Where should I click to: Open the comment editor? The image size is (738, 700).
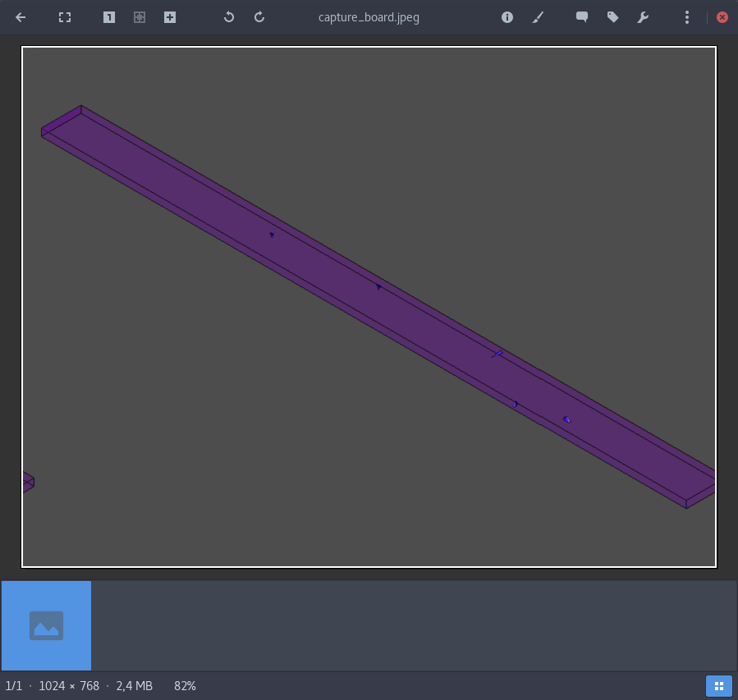click(x=582, y=17)
